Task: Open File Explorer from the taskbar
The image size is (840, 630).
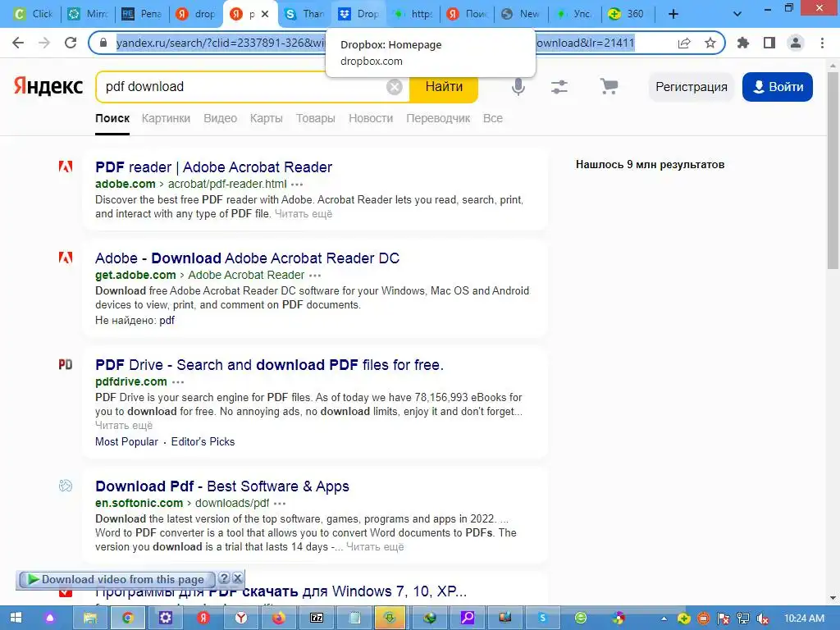Action: [89, 618]
